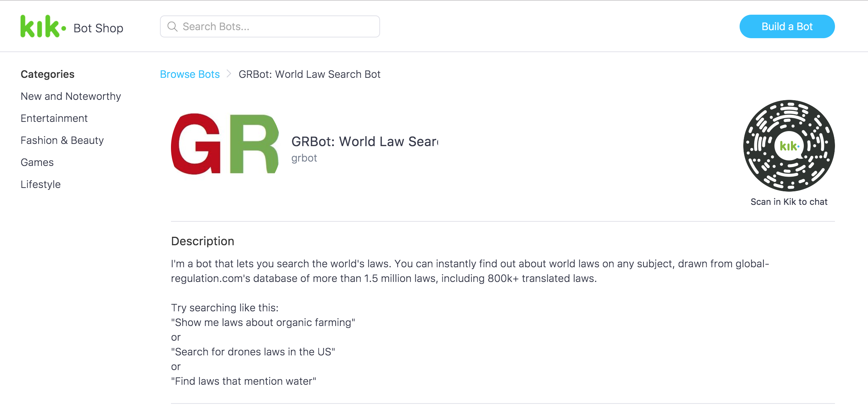The image size is (868, 420).
Task: Choose the Fashion & Beauty category
Action: click(62, 140)
